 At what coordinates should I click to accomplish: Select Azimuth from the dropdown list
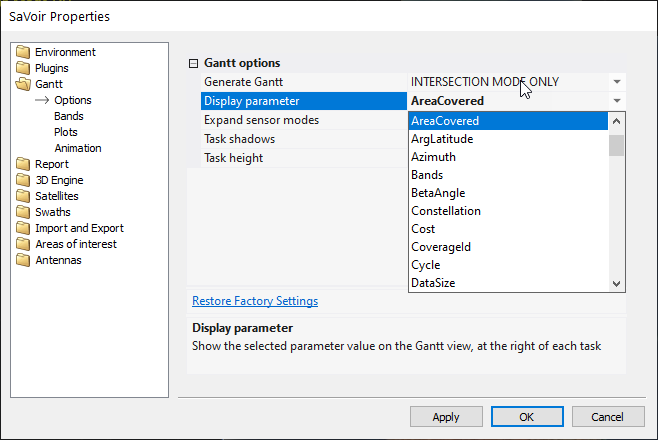point(433,157)
